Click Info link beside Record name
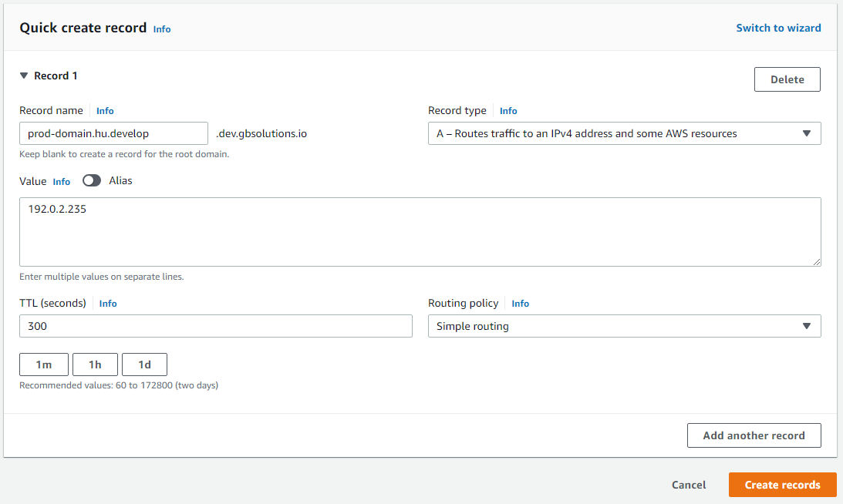Viewport: 843px width, 504px height. coord(105,111)
